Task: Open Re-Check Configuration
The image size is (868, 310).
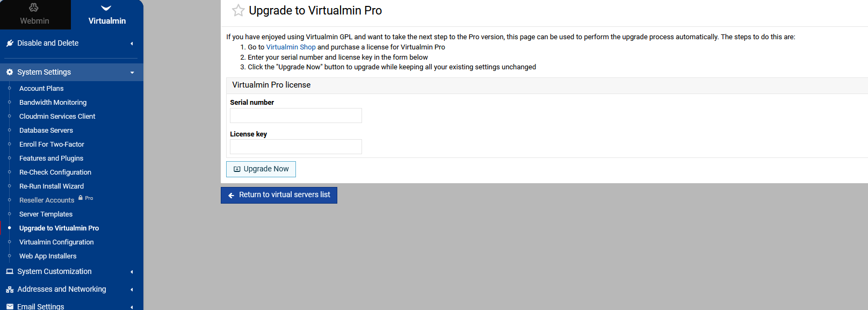Action: tap(55, 172)
